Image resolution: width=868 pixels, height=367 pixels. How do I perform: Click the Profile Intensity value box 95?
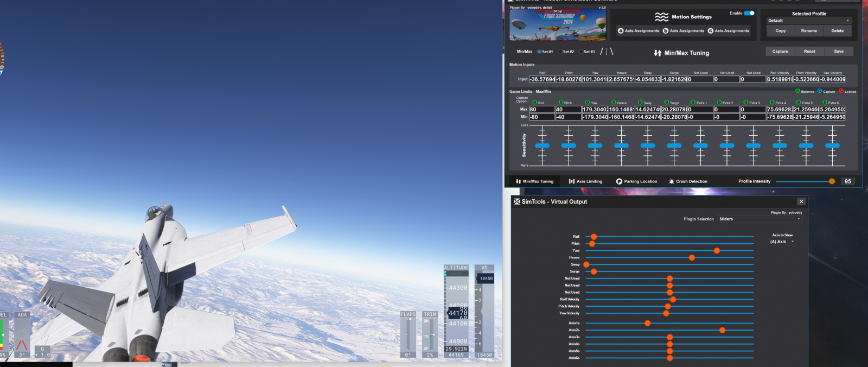coord(847,181)
